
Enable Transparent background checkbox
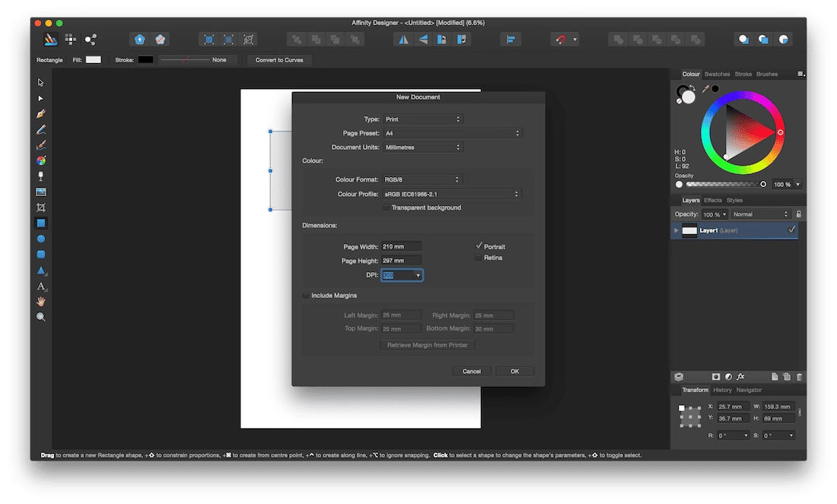click(386, 208)
